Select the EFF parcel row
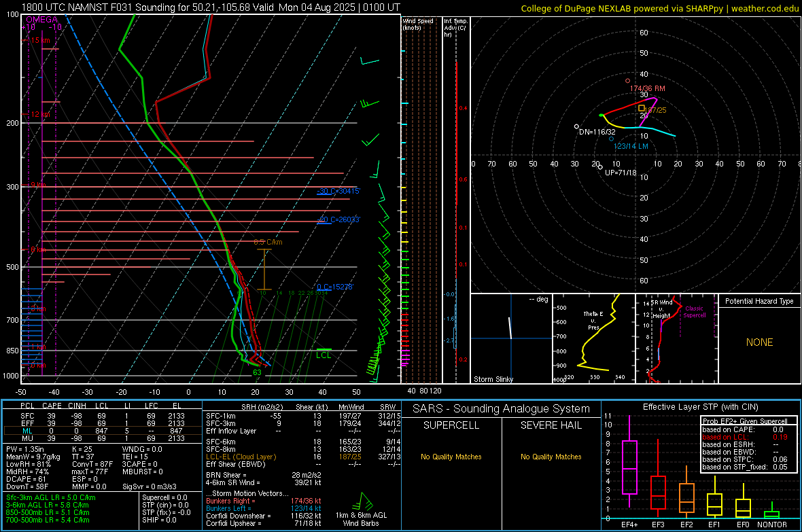Image resolution: width=802 pixels, height=532 pixels. tap(102, 423)
